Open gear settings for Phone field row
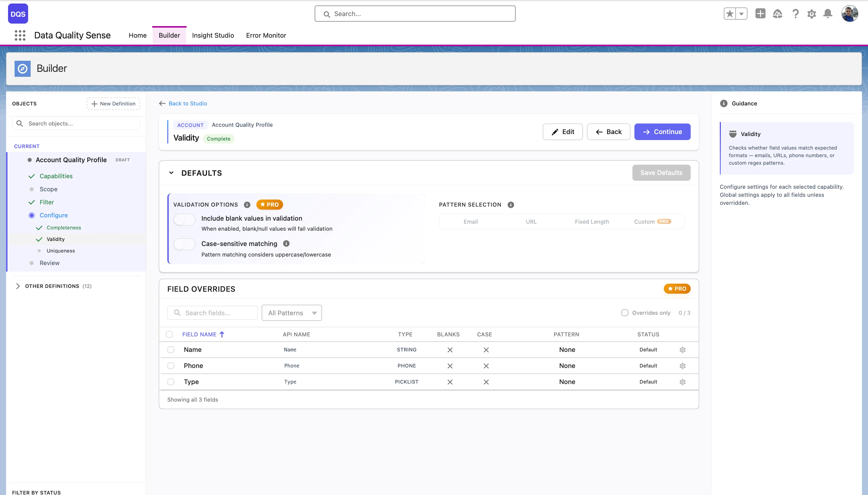 click(682, 366)
